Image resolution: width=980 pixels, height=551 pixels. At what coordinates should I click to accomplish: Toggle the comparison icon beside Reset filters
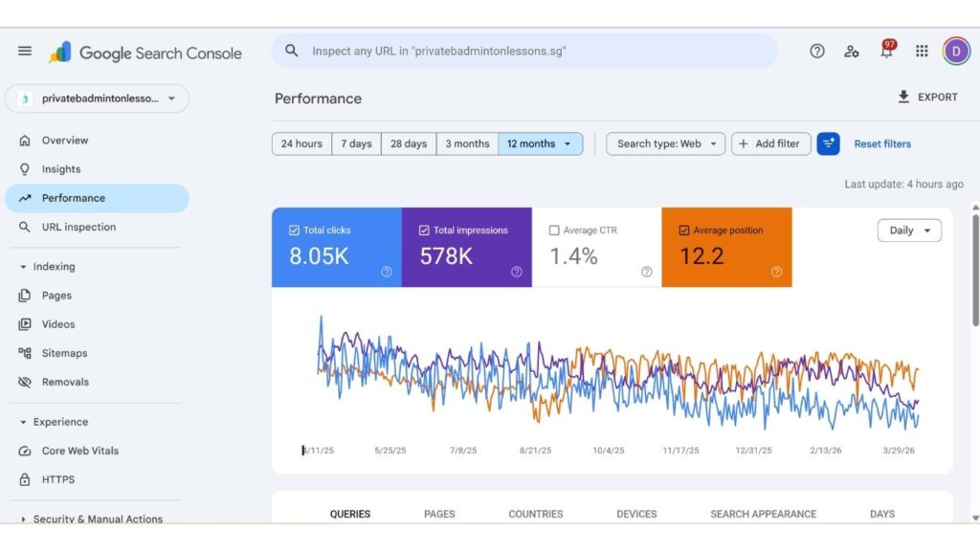coord(828,143)
